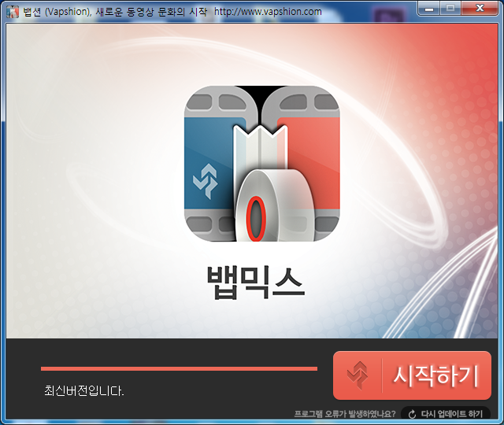504x425 pixels.
Task: Click 프로그램 오류가 발생하였나요? text
Action: pos(345,414)
